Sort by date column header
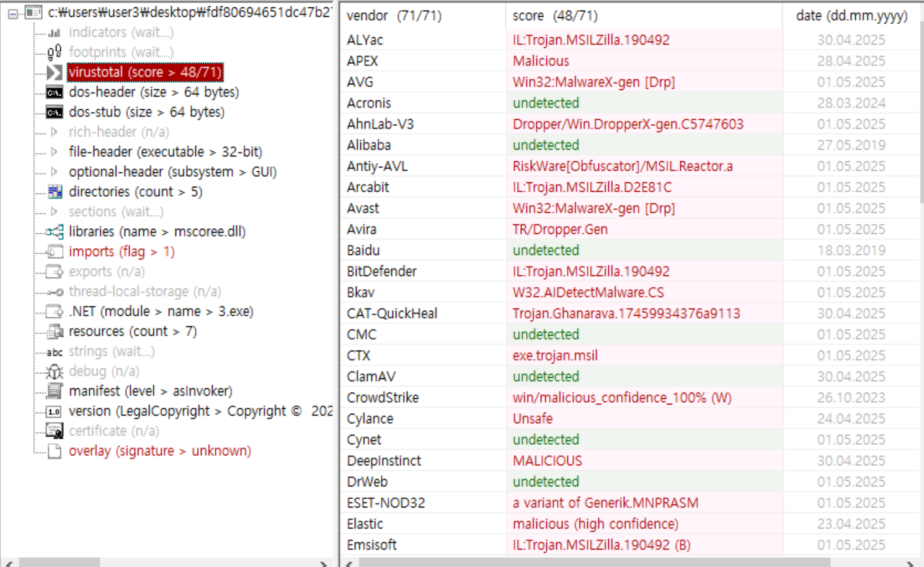924x567 pixels. [851, 16]
